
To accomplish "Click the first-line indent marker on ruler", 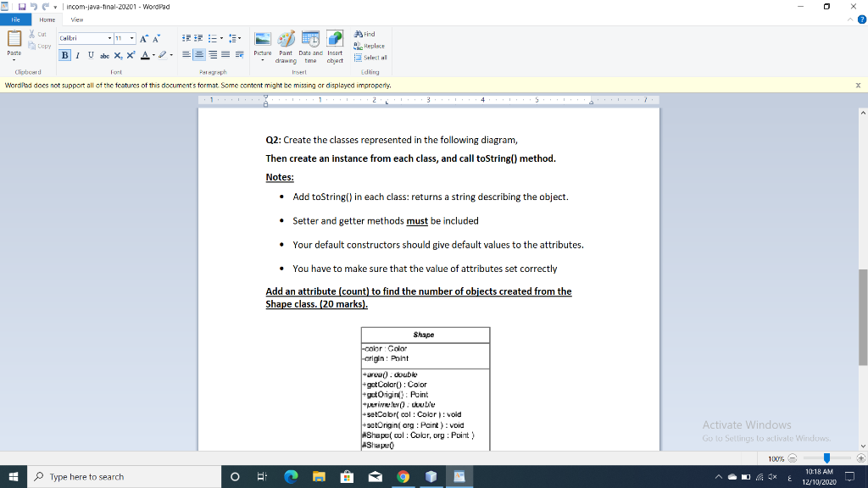I will (265, 97).
